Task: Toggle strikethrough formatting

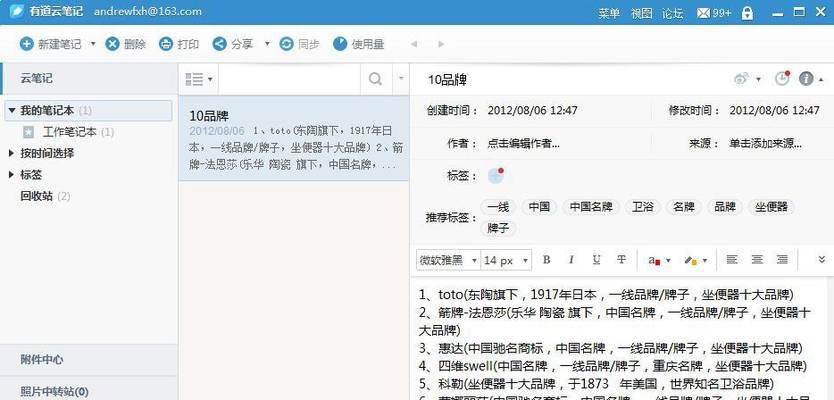Action: [x=621, y=260]
